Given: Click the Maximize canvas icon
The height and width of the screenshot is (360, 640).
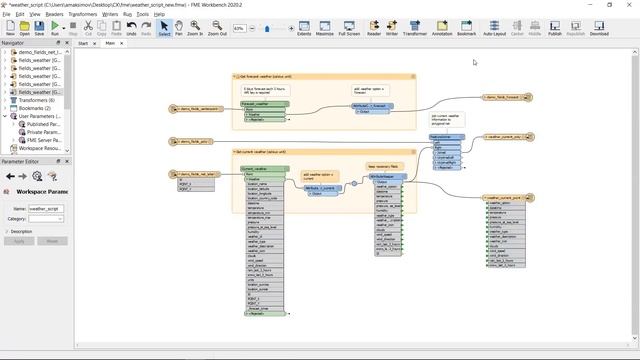Looking at the screenshot, I should tap(324, 28).
